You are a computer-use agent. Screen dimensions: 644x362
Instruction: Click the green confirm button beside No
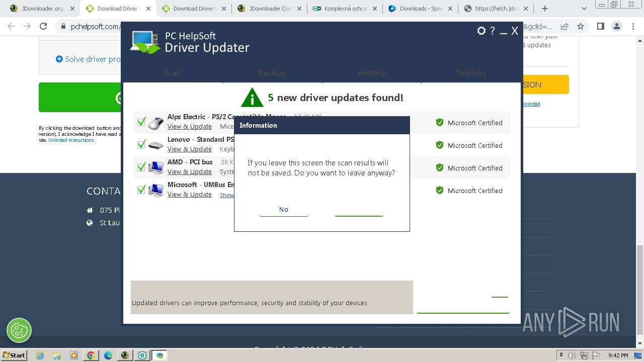359,210
